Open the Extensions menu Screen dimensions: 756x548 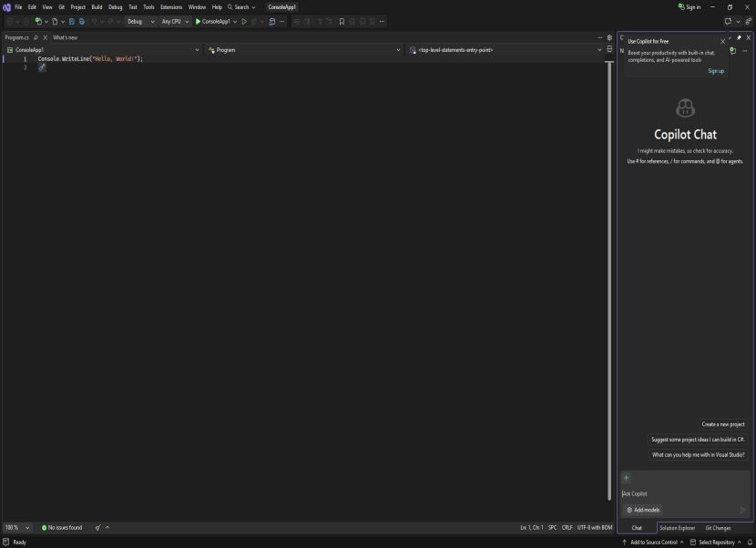pos(171,7)
